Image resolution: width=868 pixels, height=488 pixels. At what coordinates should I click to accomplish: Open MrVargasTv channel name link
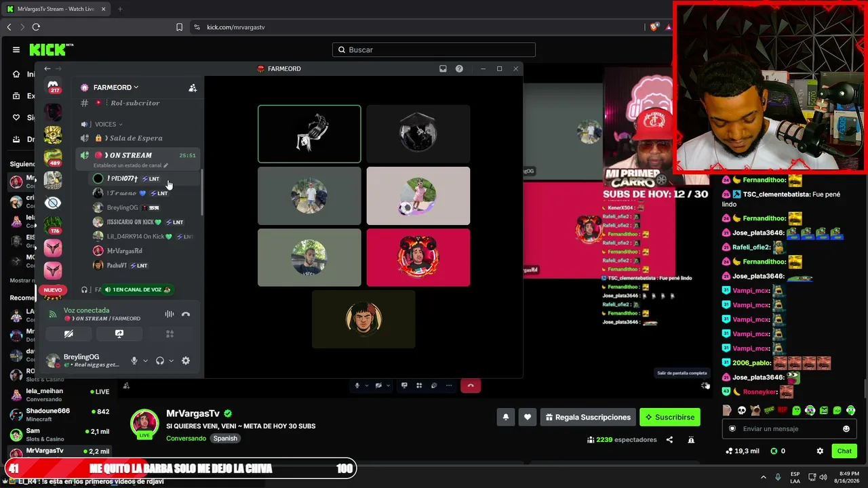[193, 413]
